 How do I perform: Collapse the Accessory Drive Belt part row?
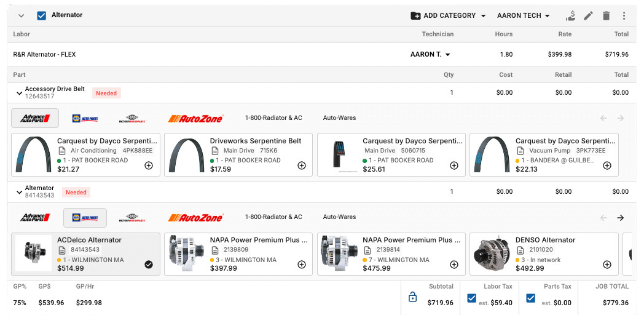click(x=19, y=94)
